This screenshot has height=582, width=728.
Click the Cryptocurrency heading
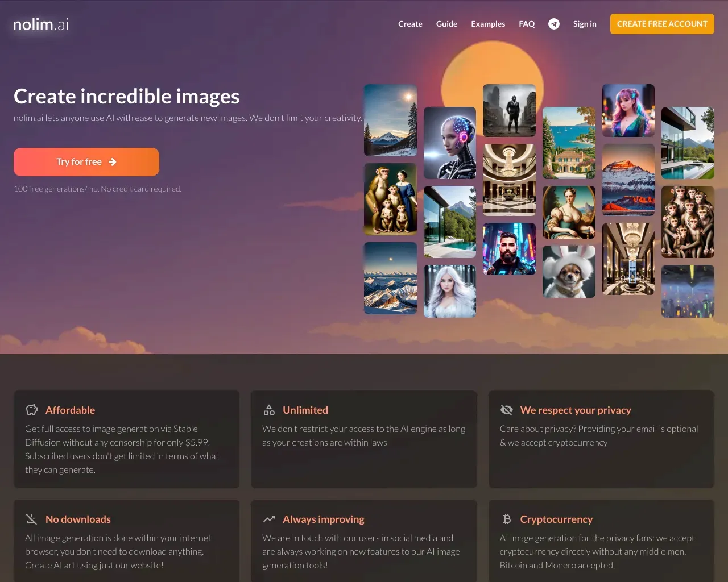tap(556, 519)
